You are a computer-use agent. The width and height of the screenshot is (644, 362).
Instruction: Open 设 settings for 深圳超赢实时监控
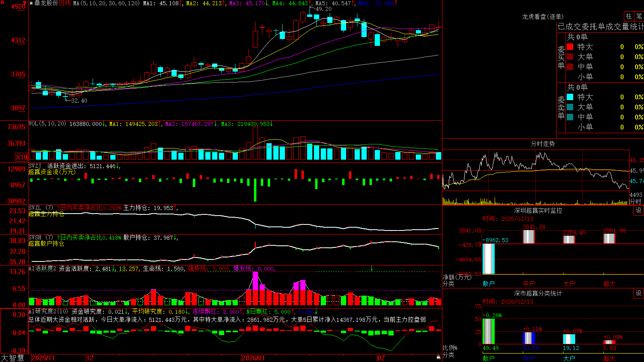click(x=639, y=210)
